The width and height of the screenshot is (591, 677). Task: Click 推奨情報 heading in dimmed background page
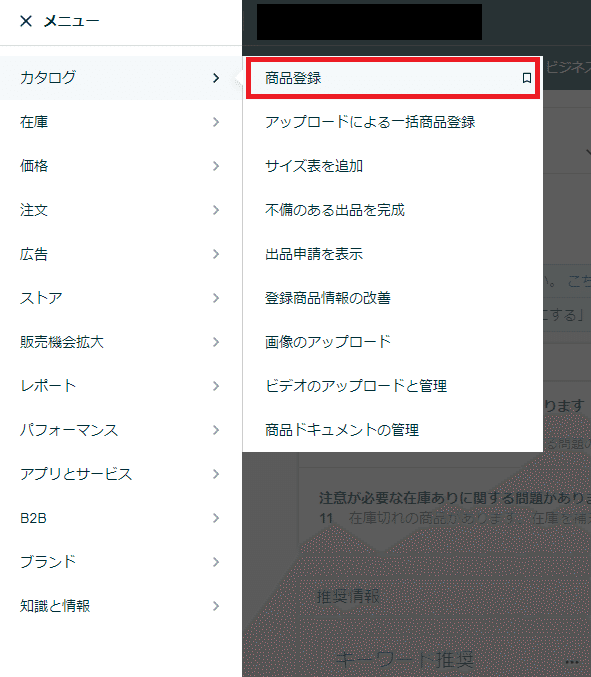coord(348,597)
